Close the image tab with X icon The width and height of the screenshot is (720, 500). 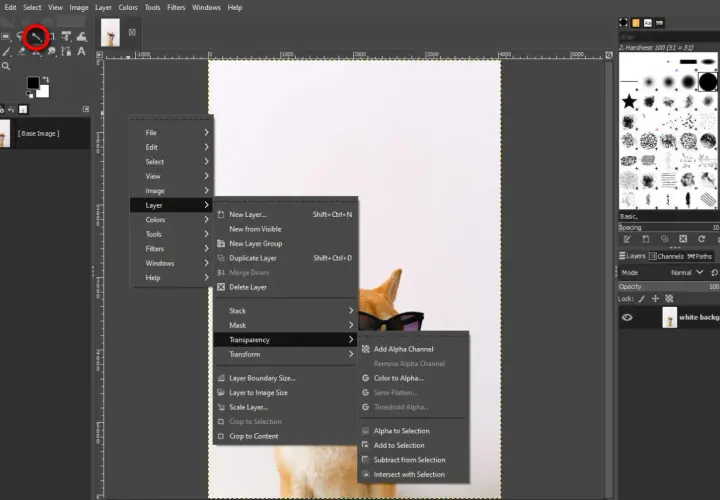pyautogui.click(x=132, y=32)
